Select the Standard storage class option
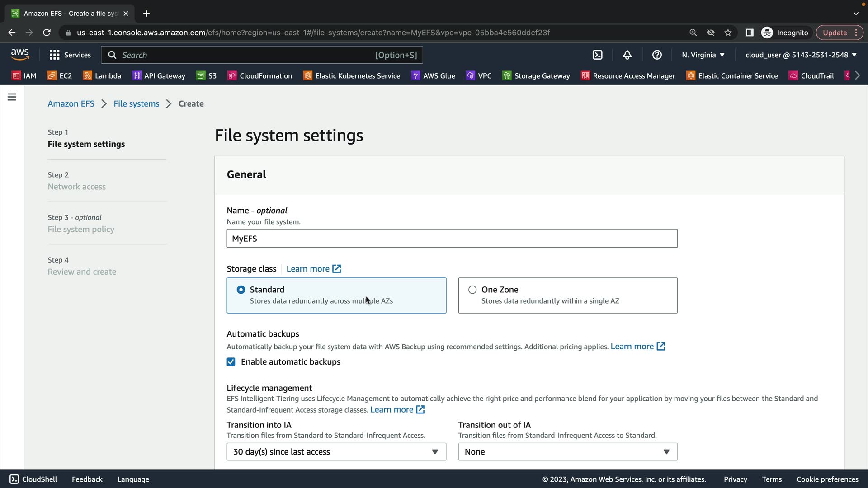The image size is (868, 488). coord(241,290)
